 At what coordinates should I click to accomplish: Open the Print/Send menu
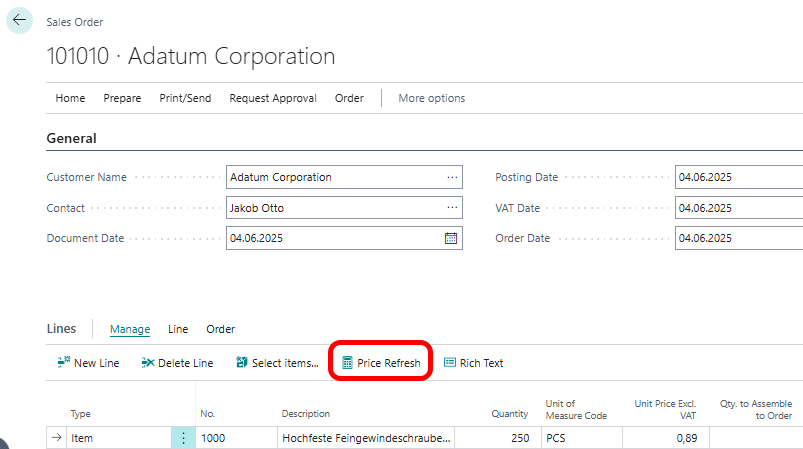(x=185, y=98)
